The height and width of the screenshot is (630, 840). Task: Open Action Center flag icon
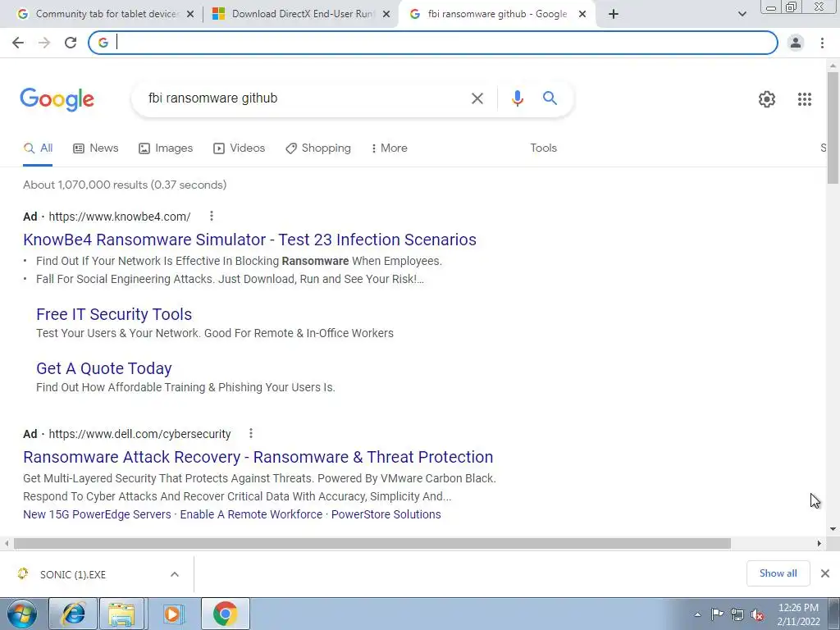717,614
